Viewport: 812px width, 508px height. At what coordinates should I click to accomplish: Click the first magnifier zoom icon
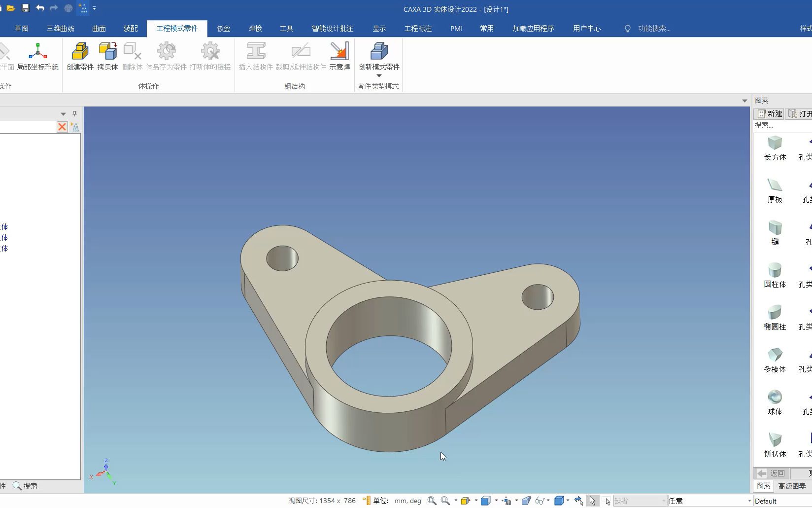tap(432, 501)
